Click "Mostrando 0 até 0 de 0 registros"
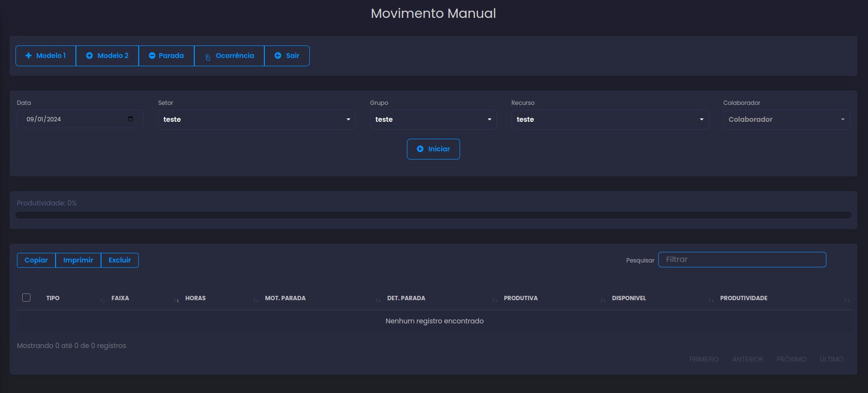 72,346
